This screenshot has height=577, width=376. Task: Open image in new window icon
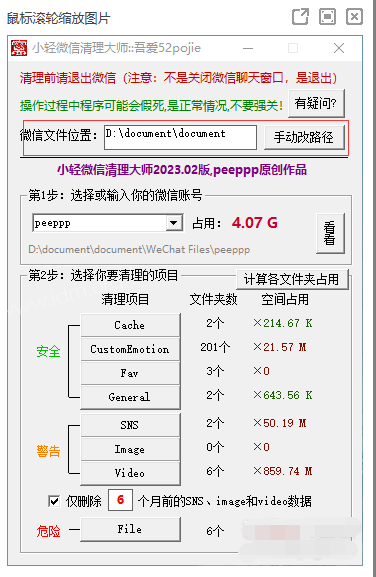coord(300,17)
